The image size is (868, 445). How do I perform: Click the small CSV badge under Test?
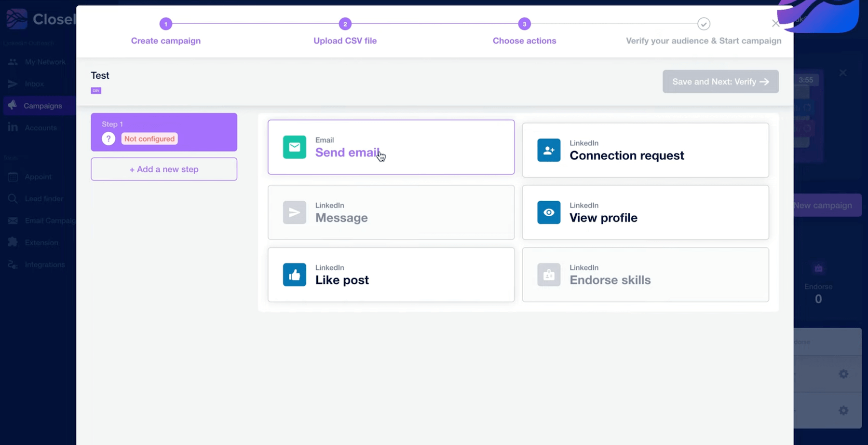(96, 91)
